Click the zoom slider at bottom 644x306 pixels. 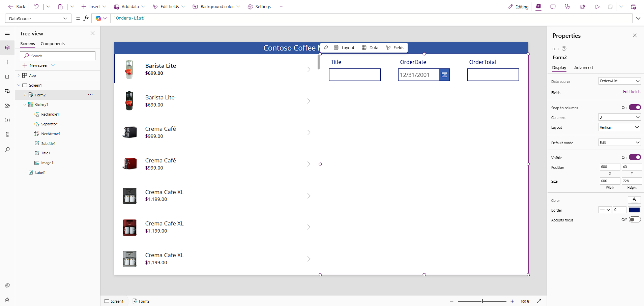(482, 301)
